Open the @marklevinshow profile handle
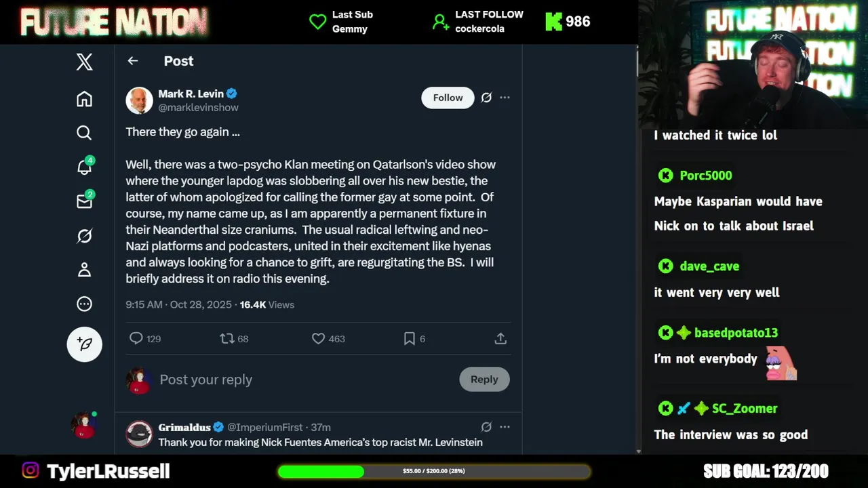Screen dimensions: 868x488 pos(198,108)
